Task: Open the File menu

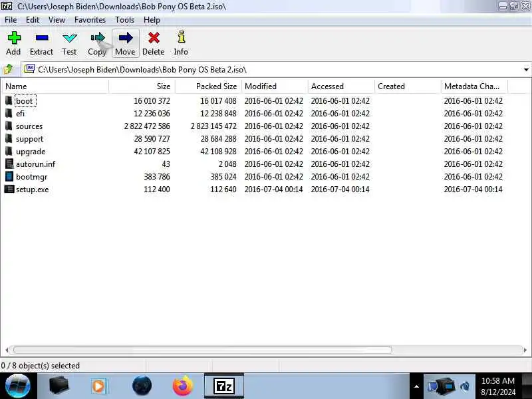Action: point(11,20)
